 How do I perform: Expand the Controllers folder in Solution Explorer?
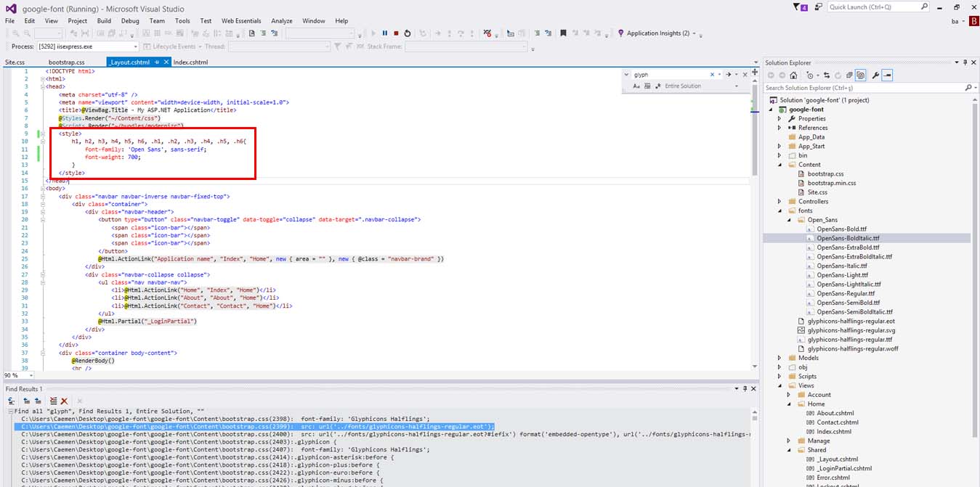[779, 202]
